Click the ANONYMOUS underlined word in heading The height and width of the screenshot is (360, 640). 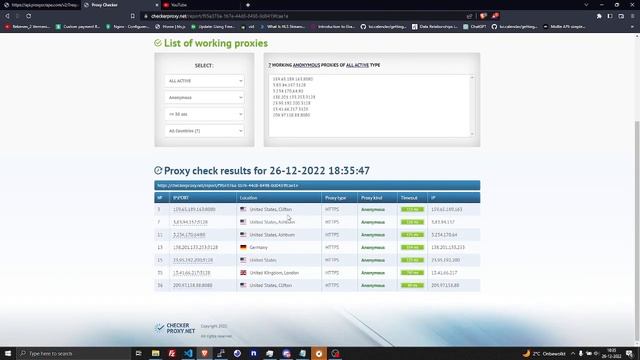(x=306, y=65)
